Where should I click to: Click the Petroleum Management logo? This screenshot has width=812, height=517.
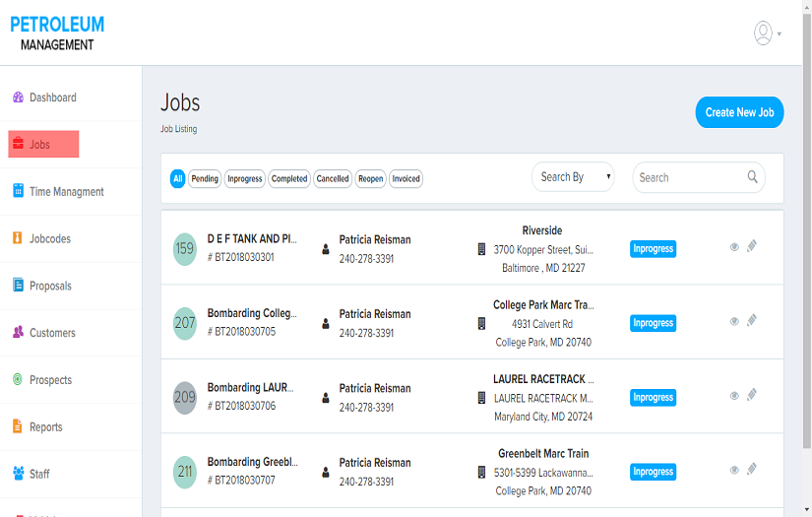click(x=57, y=33)
